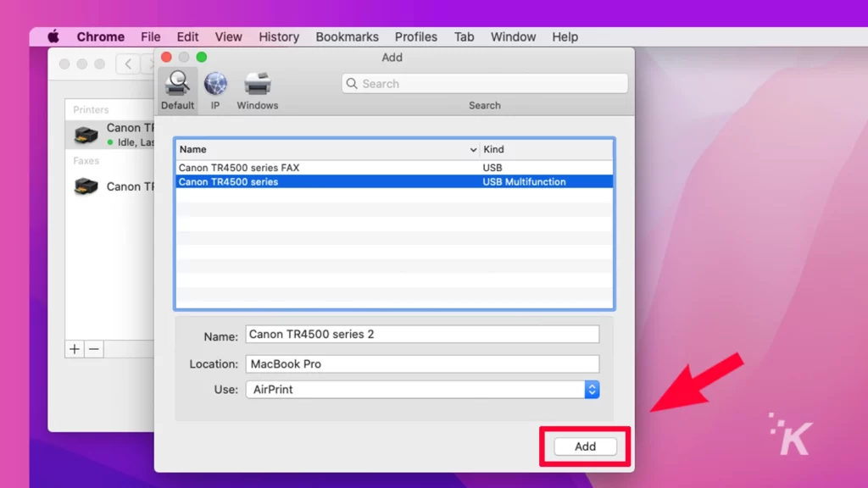Image resolution: width=868 pixels, height=488 pixels.
Task: Select Canon device under Faxes list
Action: pos(111,186)
